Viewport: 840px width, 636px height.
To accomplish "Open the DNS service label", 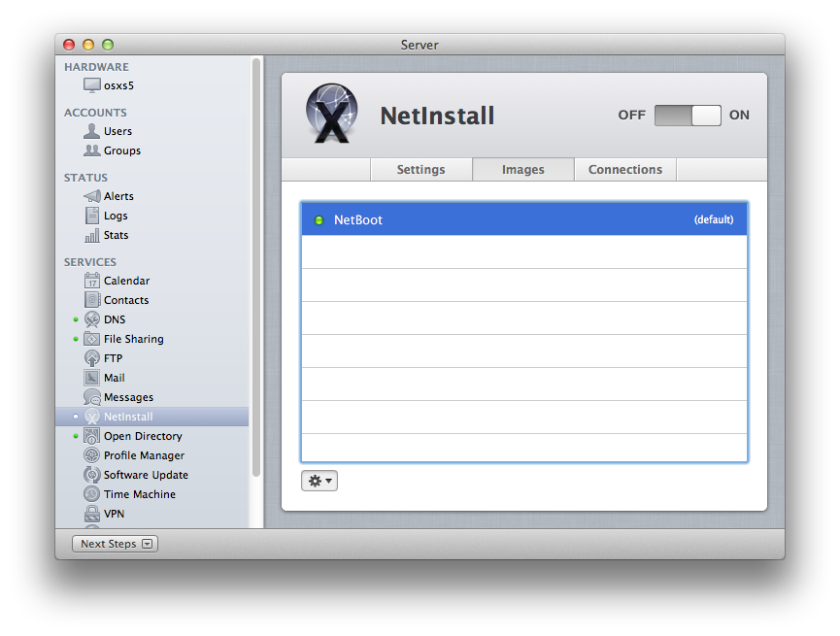I will [x=115, y=319].
